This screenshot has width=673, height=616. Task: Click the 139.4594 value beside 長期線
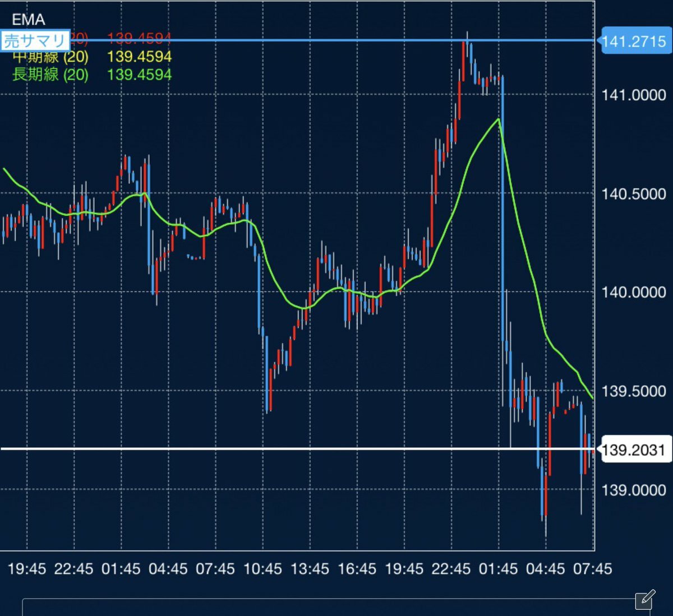(139, 75)
